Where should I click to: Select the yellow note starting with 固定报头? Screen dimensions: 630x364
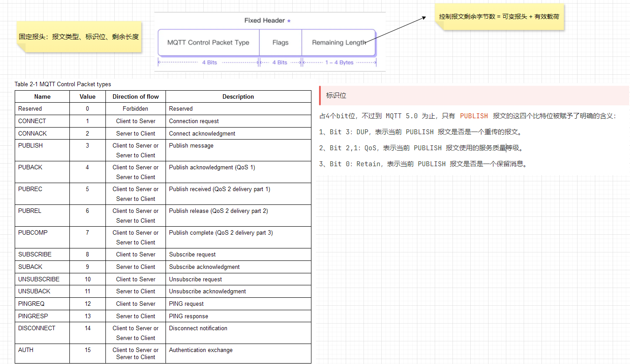click(x=79, y=37)
